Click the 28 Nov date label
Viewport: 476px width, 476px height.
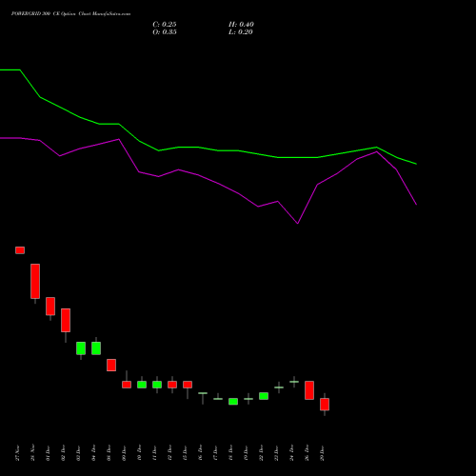tap(33, 453)
